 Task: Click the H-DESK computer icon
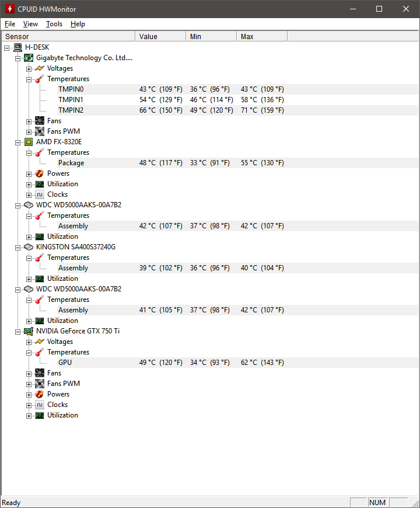tap(18, 48)
